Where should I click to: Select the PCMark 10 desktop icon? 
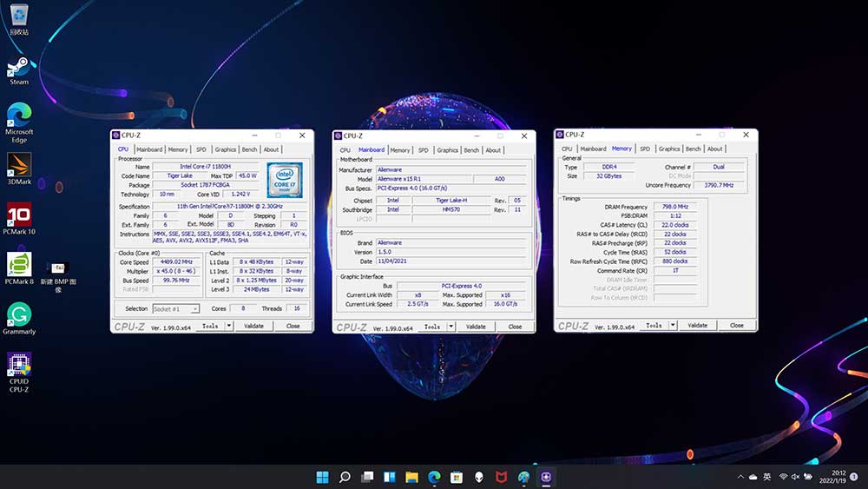19,219
